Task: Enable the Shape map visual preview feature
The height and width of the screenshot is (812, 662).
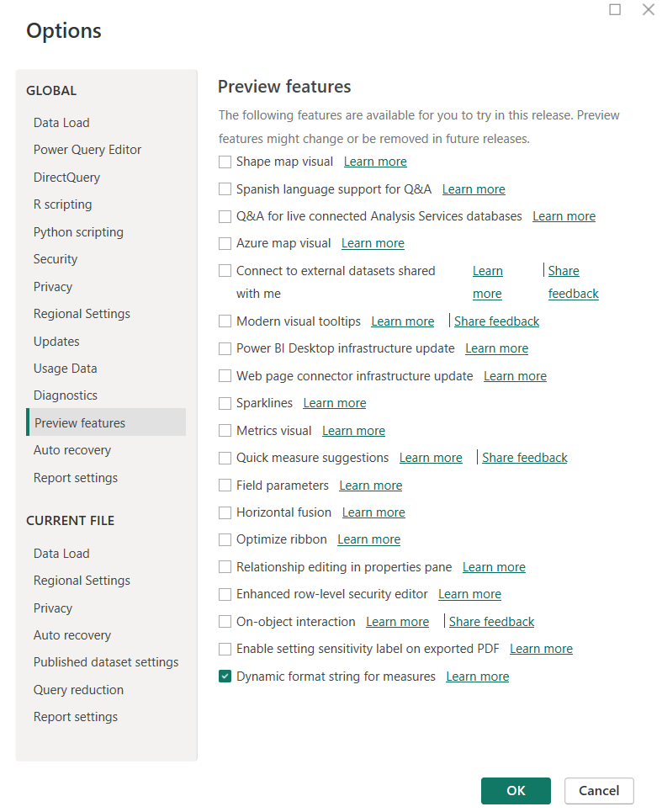Action: (225, 162)
